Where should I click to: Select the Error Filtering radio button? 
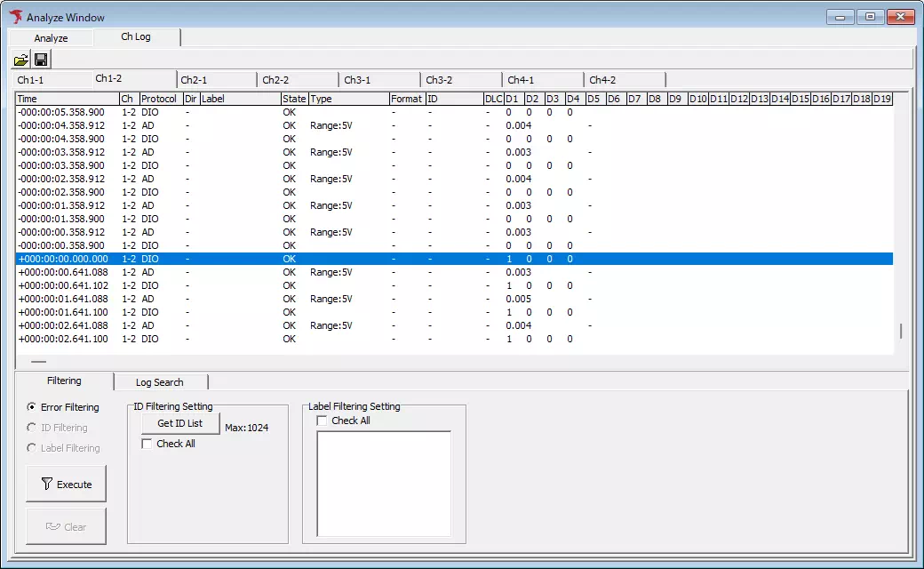click(x=32, y=407)
